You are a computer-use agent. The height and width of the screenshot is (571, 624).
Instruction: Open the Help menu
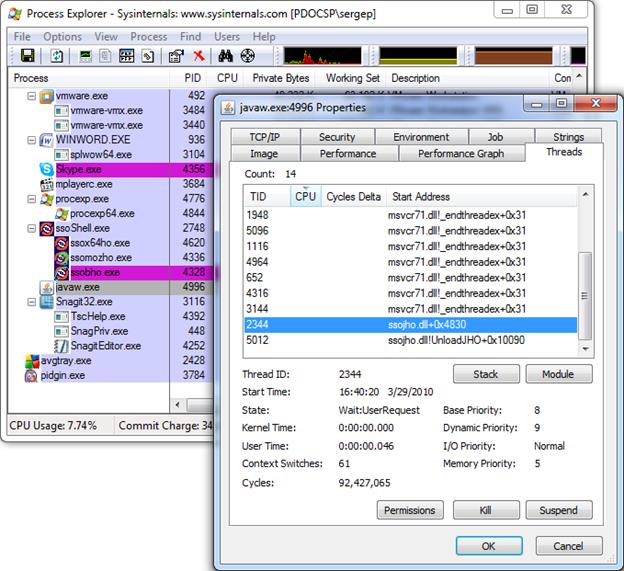(x=264, y=37)
